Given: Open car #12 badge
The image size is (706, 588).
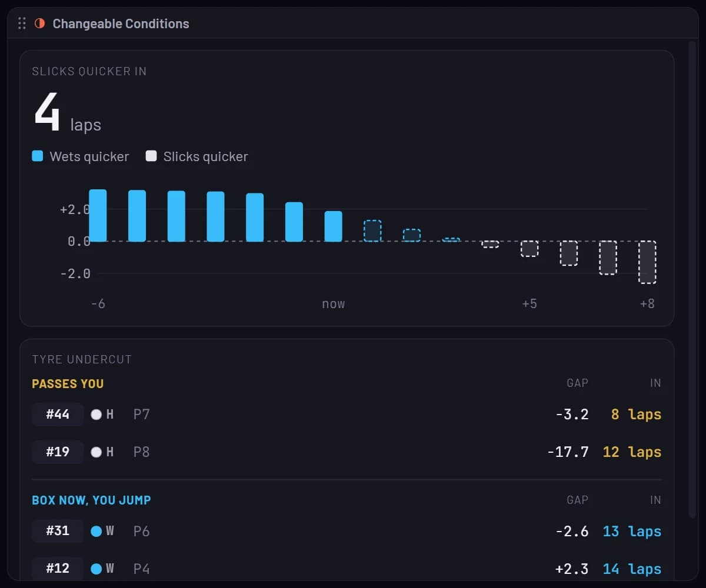Looking at the screenshot, I should click(x=58, y=569).
